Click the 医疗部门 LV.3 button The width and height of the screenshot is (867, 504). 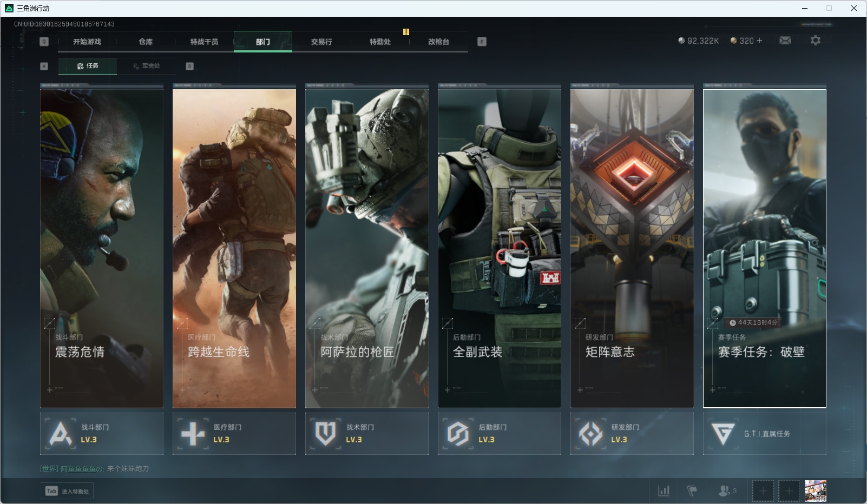click(x=234, y=434)
